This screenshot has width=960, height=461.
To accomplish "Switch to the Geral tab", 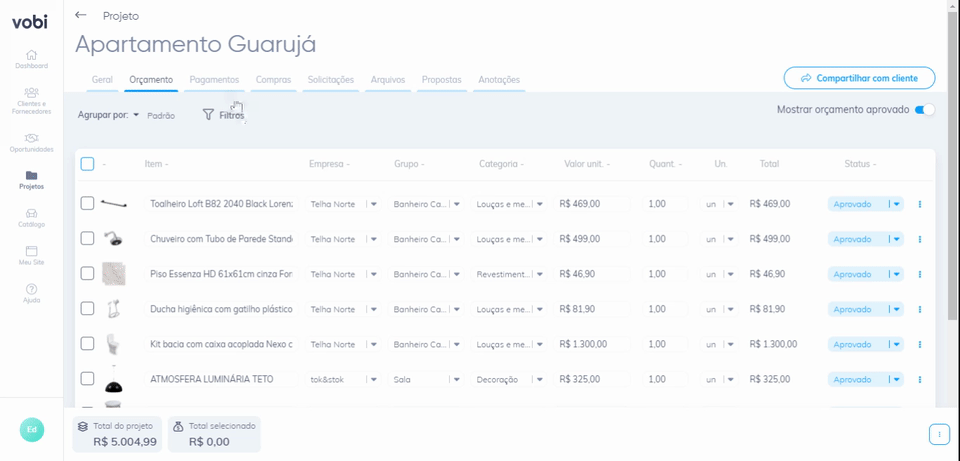I will point(102,80).
